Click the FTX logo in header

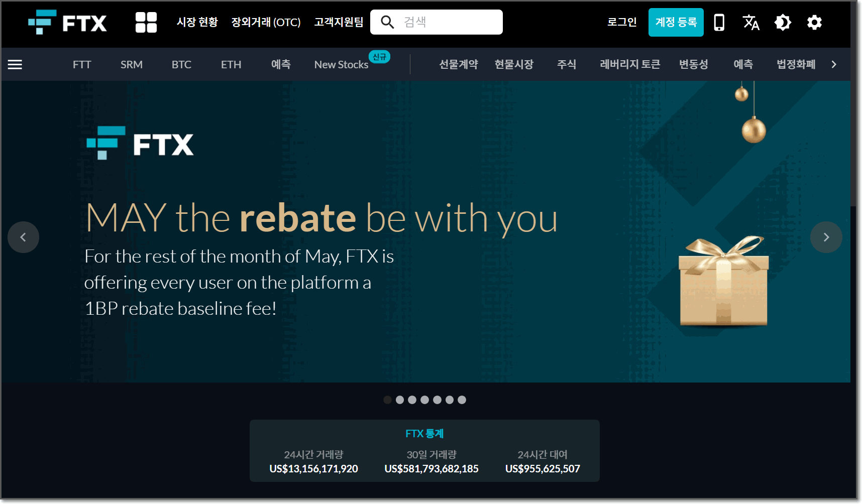pos(67,22)
